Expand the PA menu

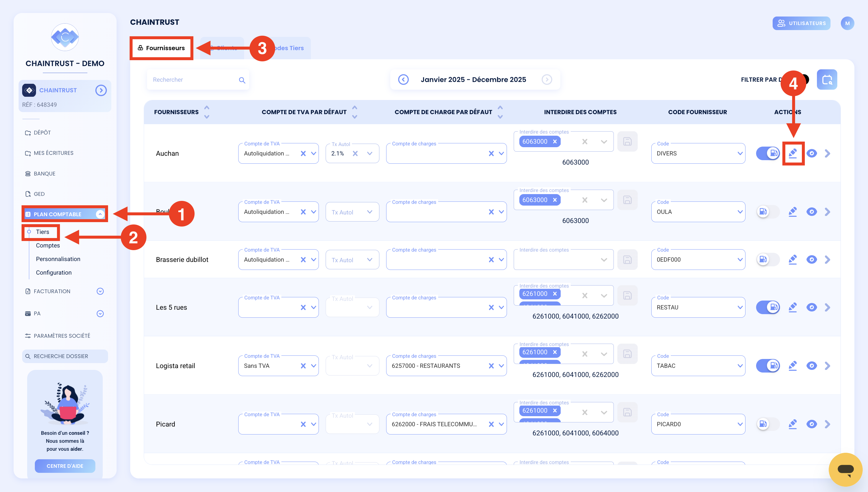point(100,314)
